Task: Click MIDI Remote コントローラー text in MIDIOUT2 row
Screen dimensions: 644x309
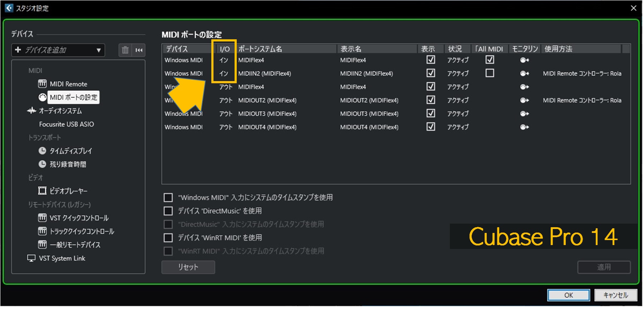Action: click(582, 100)
